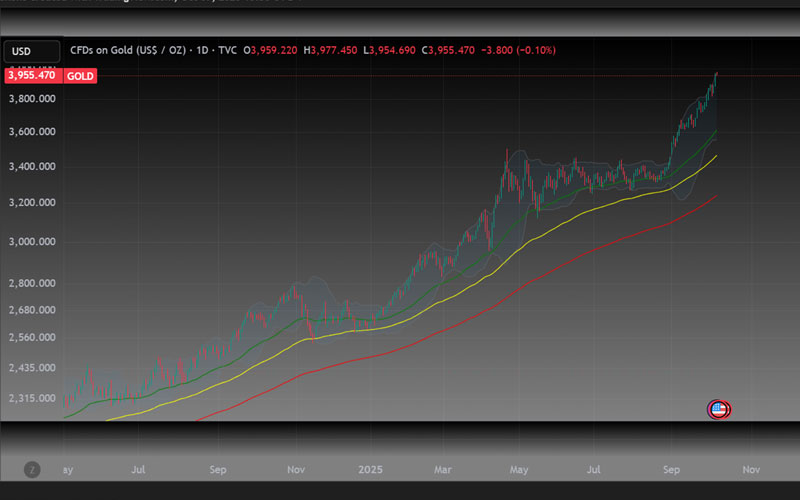Viewport: 800px width, 500px height.
Task: Click the red GOLD symbol label
Action: coord(80,75)
